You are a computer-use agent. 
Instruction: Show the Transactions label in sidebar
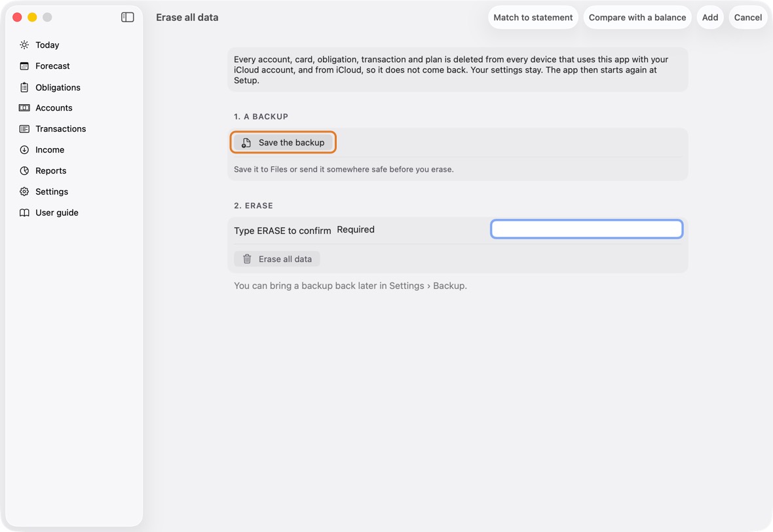[61, 128]
